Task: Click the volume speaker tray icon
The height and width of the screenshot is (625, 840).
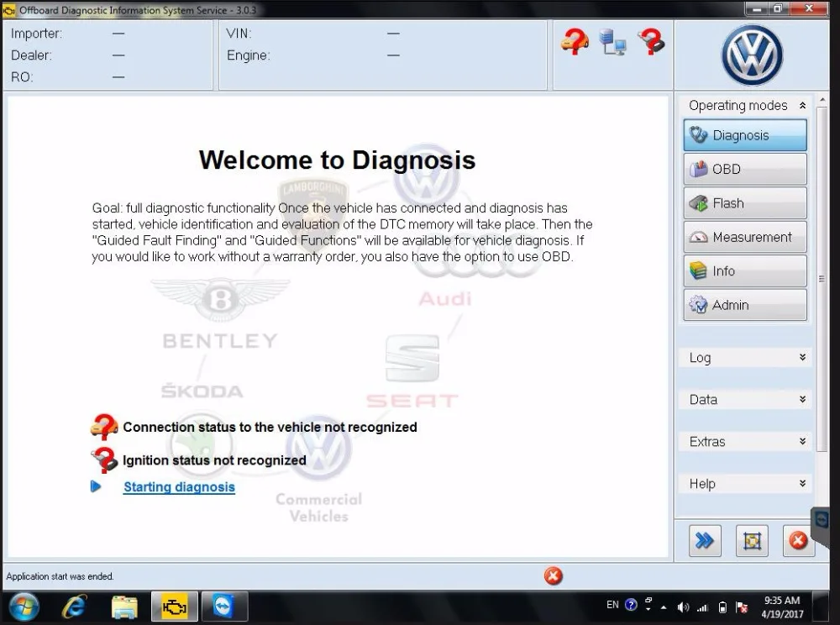Action: 683,607
